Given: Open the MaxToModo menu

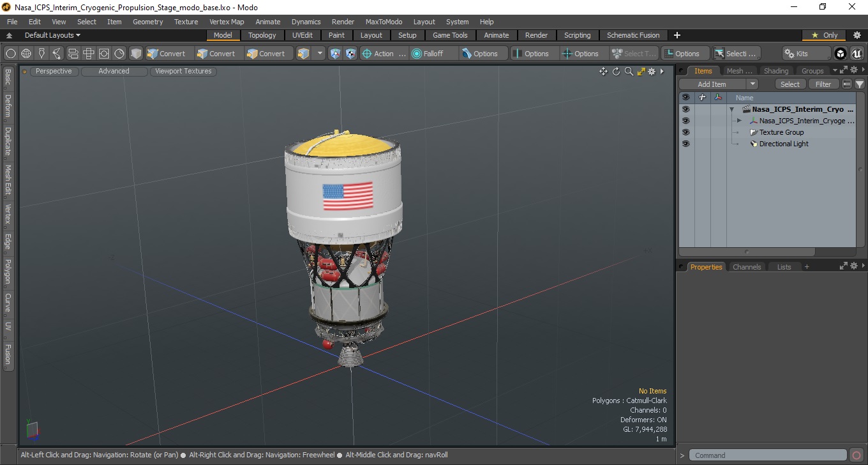Looking at the screenshot, I should [x=384, y=22].
